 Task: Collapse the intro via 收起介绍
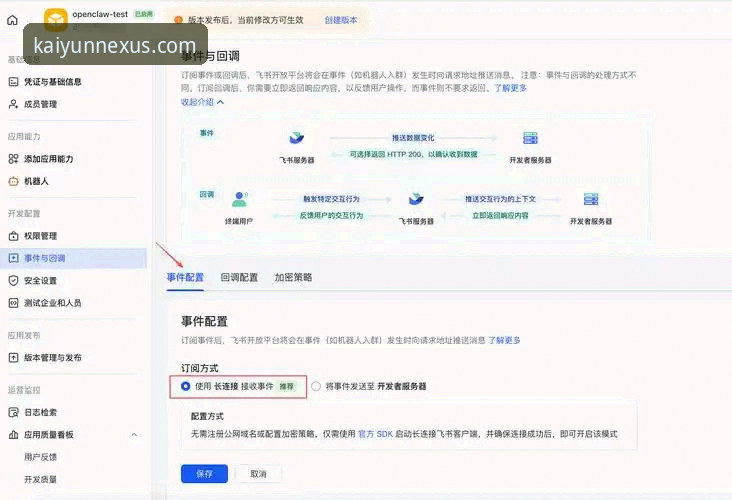coord(202,102)
